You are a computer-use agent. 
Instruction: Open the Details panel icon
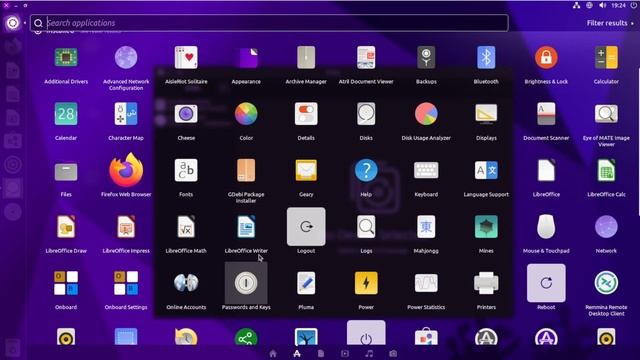point(306,114)
